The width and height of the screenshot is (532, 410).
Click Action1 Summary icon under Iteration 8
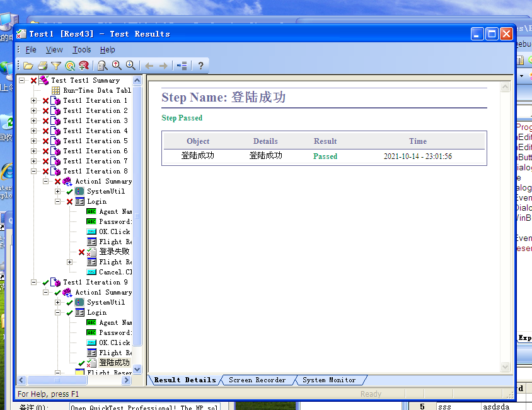[x=67, y=182]
